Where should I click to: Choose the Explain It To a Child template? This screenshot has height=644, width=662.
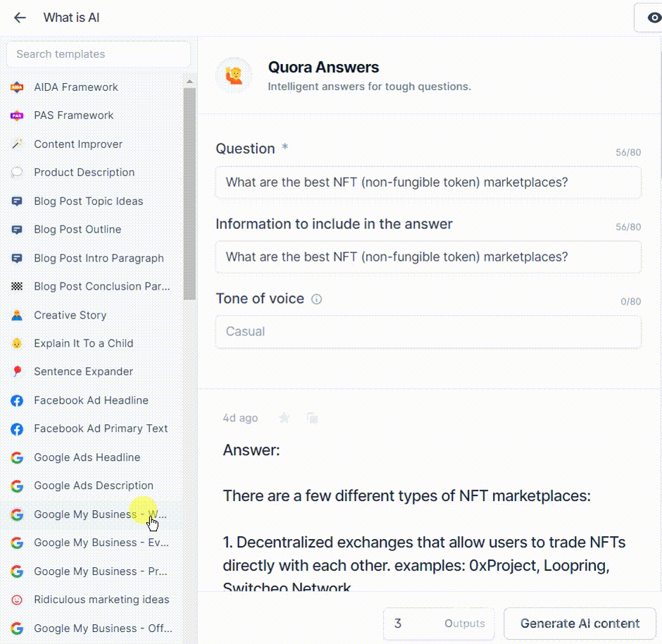83,344
